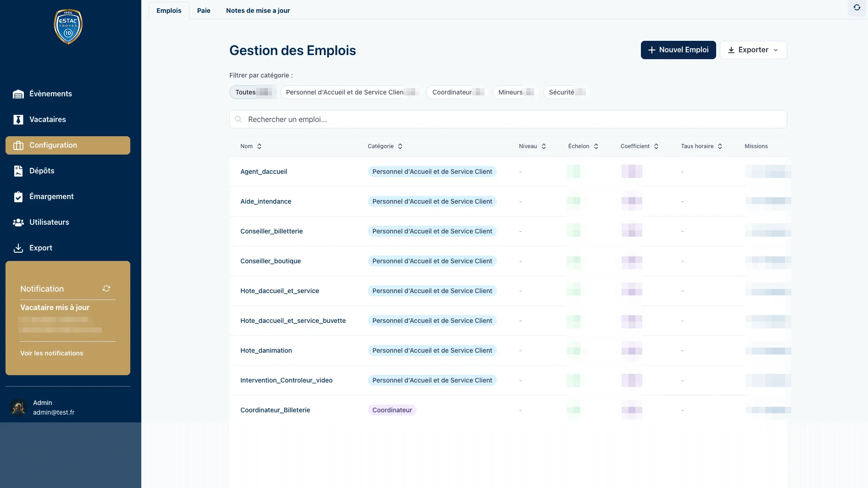Click the Utilisateurs group icon
868x488 pixels.
(x=18, y=222)
